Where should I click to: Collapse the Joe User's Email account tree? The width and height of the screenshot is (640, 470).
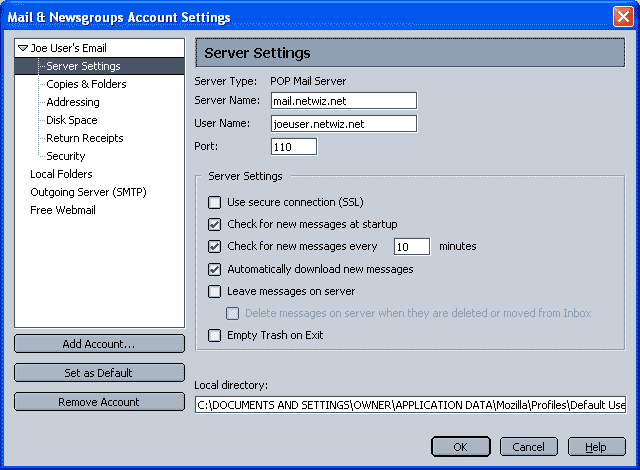[x=23, y=48]
